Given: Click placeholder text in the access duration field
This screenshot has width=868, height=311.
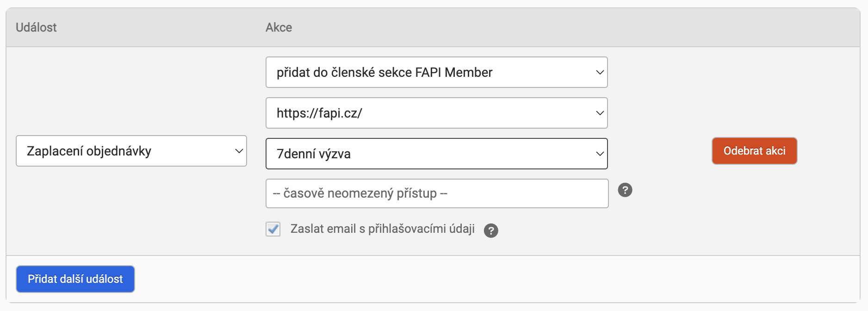Looking at the screenshot, I should point(360,193).
